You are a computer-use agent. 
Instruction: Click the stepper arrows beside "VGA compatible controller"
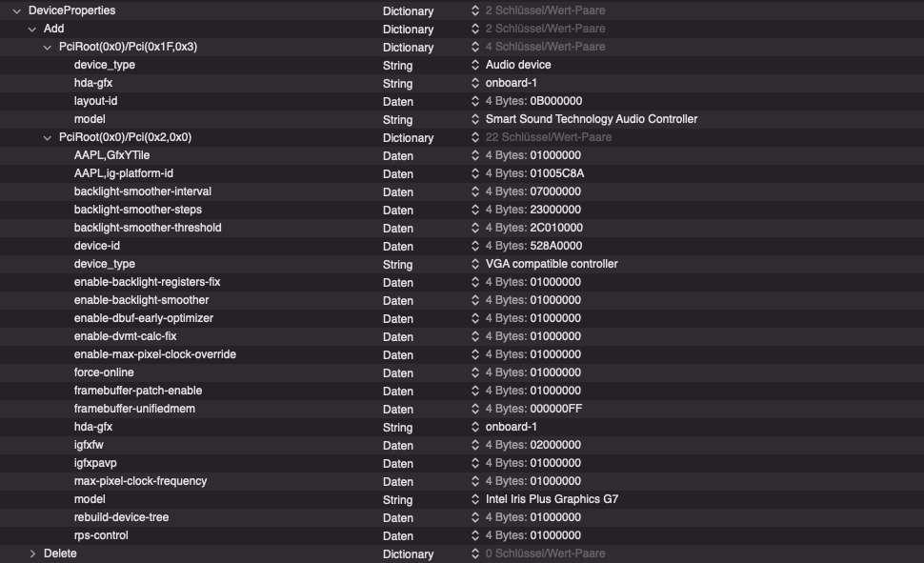click(476, 264)
